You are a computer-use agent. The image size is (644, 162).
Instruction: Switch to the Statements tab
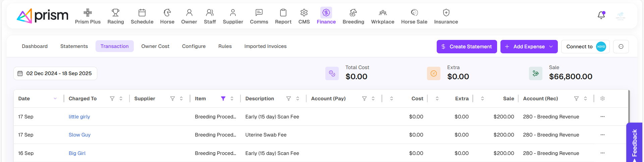pos(74,46)
